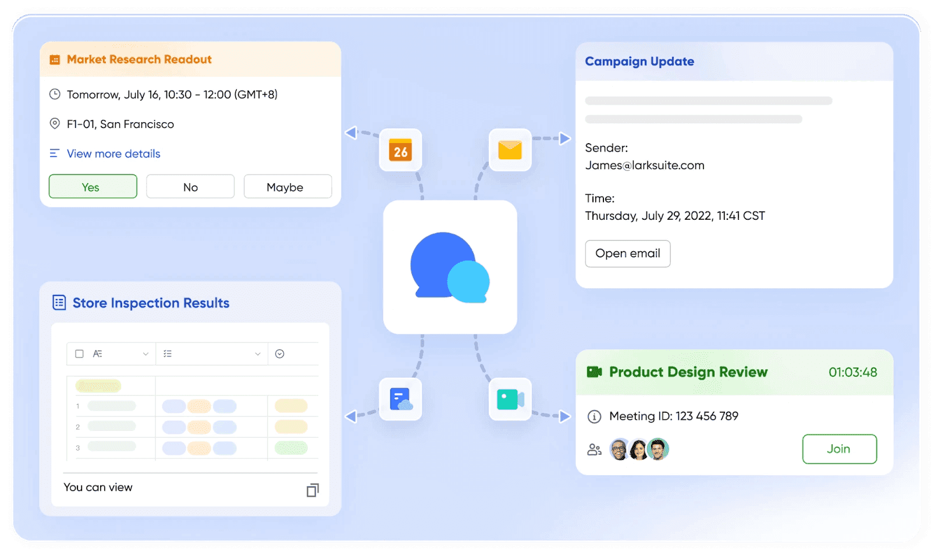Tick the checkbox in the table header

click(x=79, y=353)
